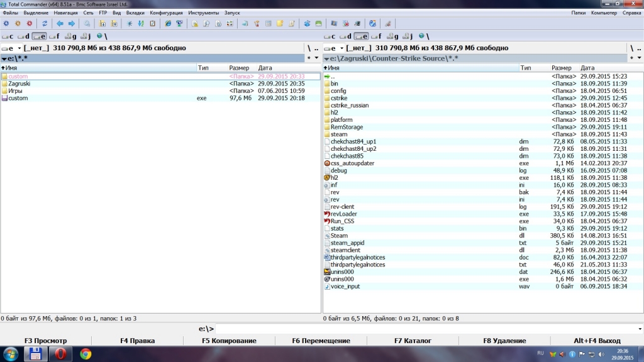Screen dimensions: 644x362
Task: Click the blue gear toolbar icon
Action: point(6,23)
